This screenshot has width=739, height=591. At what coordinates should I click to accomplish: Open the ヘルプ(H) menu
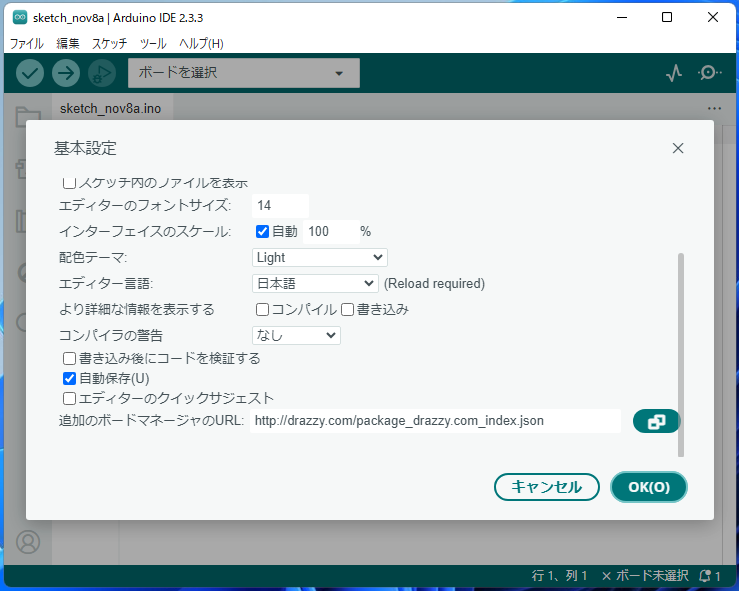tap(201, 44)
